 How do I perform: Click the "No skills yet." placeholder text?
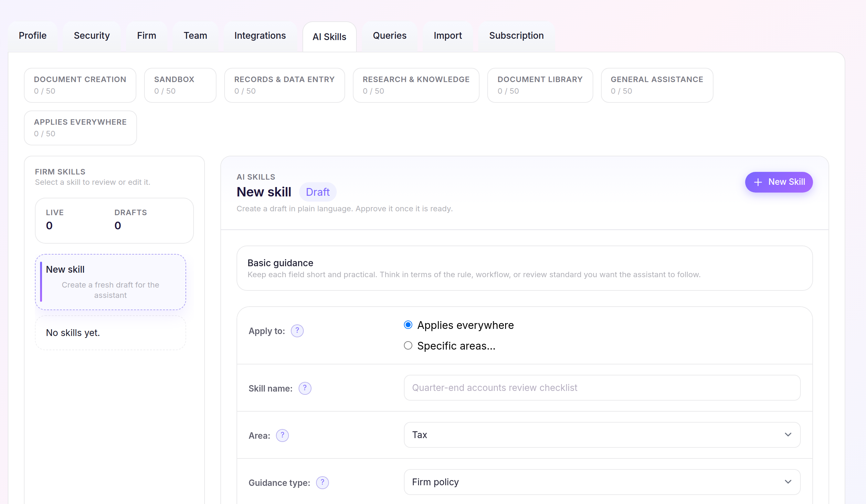click(x=73, y=333)
